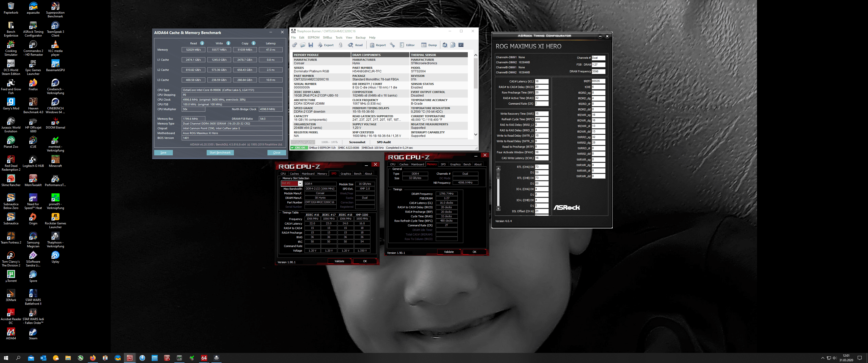Click the open-file folder icon in Thaiphoon Burner

(x=303, y=45)
